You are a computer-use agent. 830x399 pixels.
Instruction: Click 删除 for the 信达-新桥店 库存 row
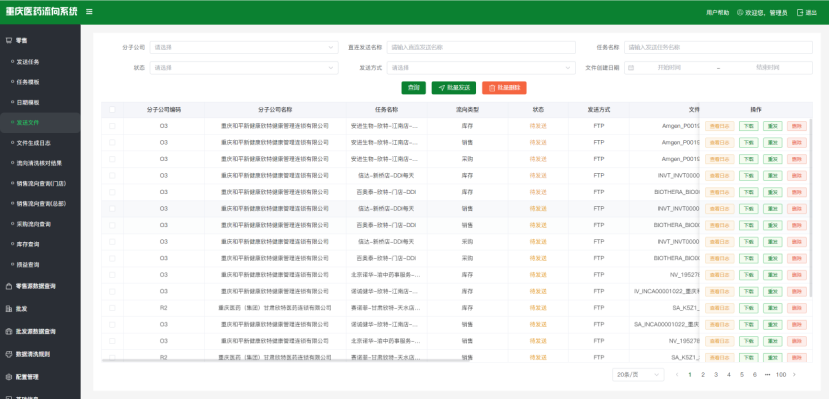[797, 175]
